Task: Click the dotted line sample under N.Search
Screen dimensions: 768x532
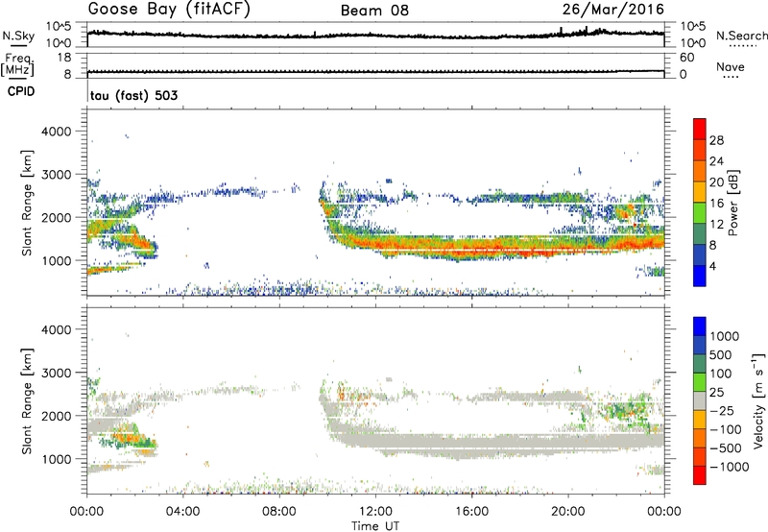Action: 742,46
